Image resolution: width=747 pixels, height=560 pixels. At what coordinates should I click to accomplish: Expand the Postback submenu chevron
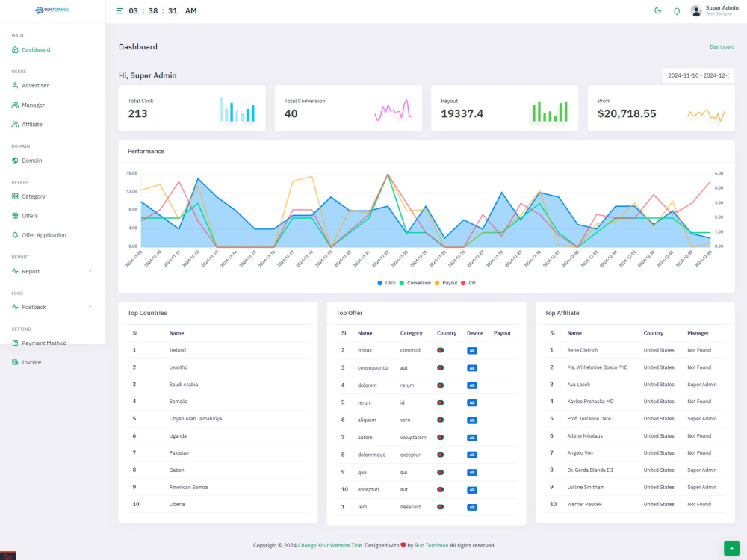pyautogui.click(x=90, y=307)
